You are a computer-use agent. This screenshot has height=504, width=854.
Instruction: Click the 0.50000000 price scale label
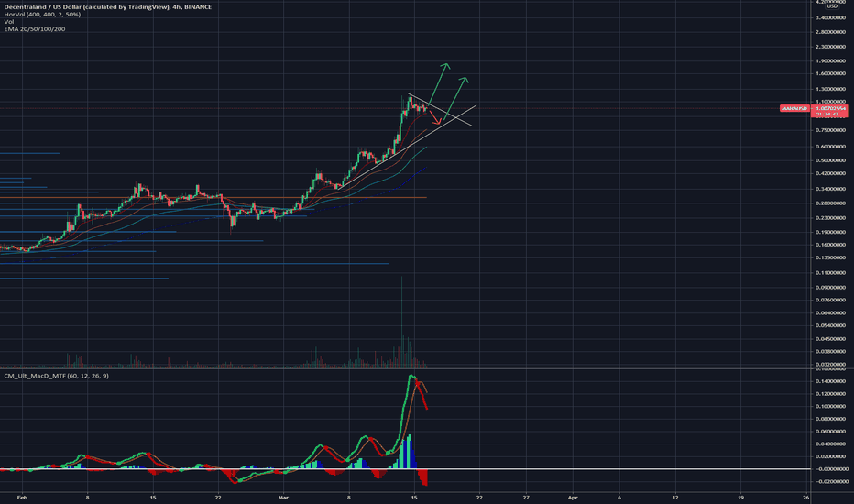coord(830,160)
